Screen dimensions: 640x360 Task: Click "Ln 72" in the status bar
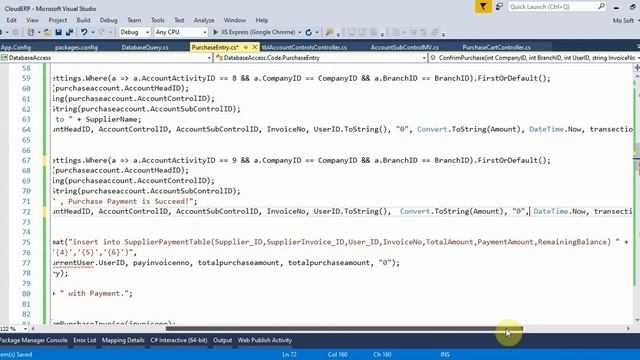[x=289, y=354]
